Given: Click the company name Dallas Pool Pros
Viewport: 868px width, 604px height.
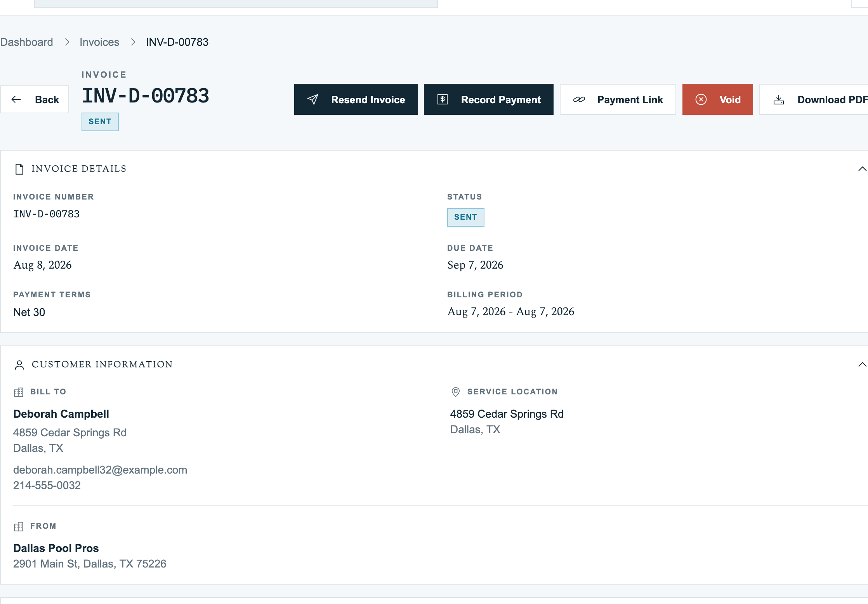Looking at the screenshot, I should pyautogui.click(x=56, y=548).
